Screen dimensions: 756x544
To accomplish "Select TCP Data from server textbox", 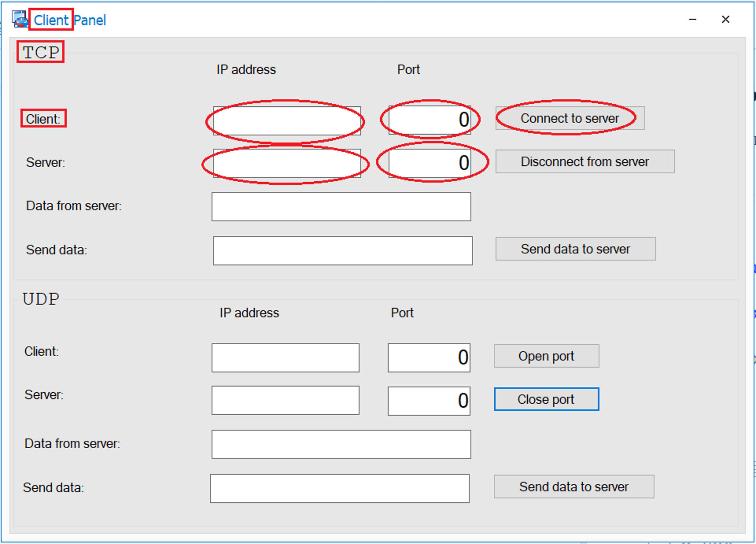I will [x=341, y=207].
